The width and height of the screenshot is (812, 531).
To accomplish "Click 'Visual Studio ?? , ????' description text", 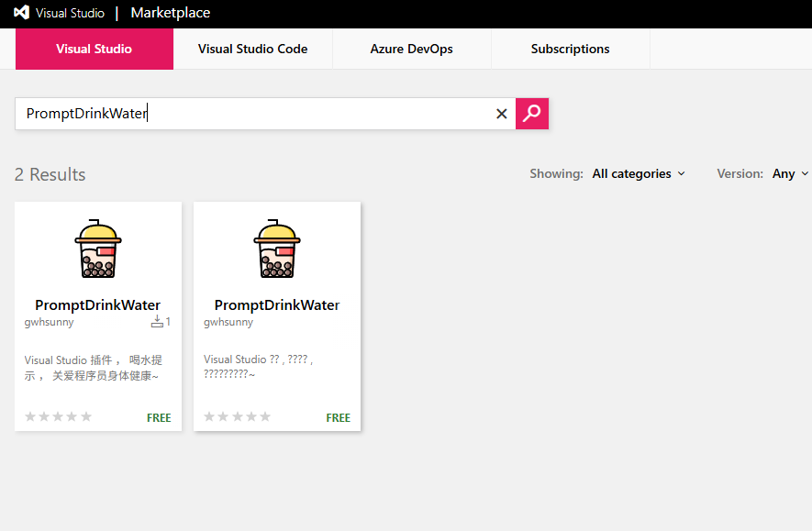I will (259, 367).
